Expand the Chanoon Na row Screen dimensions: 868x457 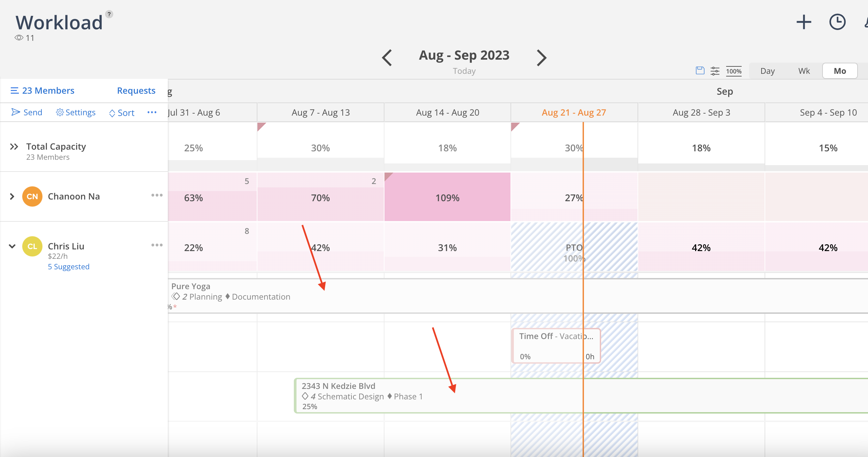point(12,196)
